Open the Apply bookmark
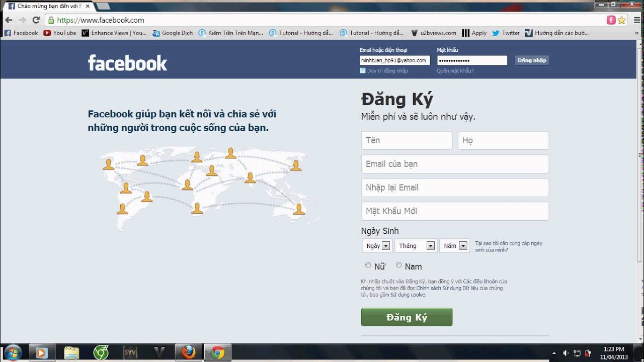This screenshot has height=362, width=644. [474, 33]
